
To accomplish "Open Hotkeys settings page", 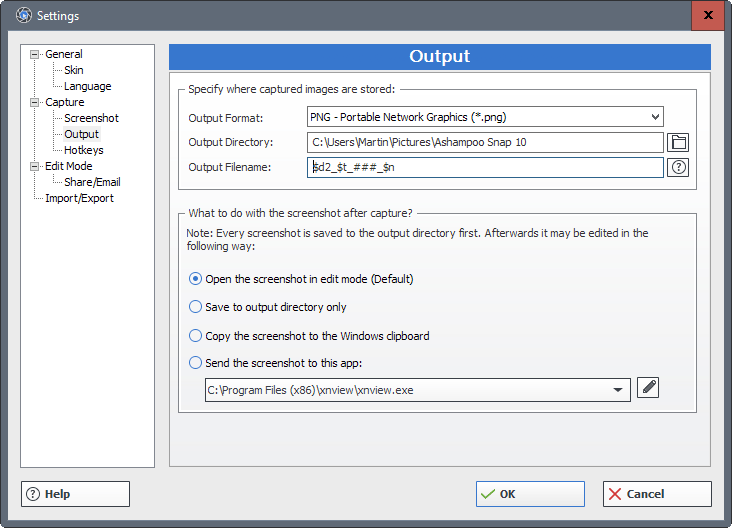I will (84, 150).
